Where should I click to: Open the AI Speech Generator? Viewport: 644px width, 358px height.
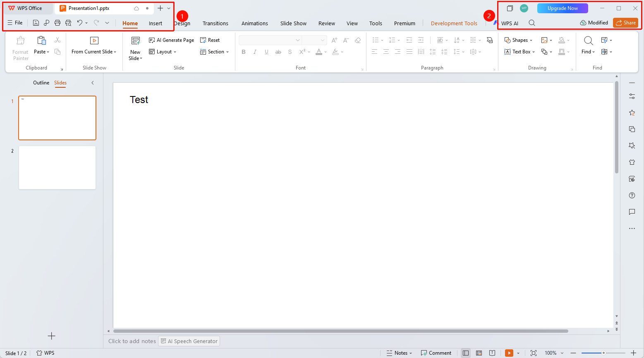[189, 341]
